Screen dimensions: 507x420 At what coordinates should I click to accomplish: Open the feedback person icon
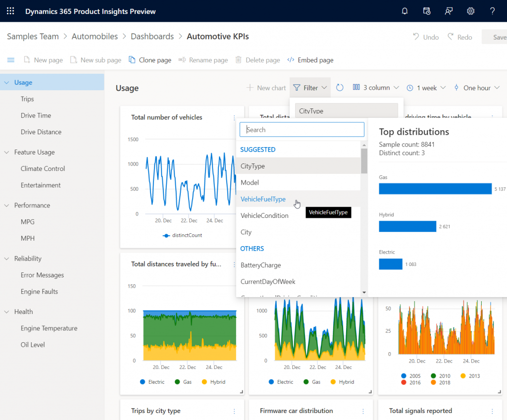(x=449, y=11)
